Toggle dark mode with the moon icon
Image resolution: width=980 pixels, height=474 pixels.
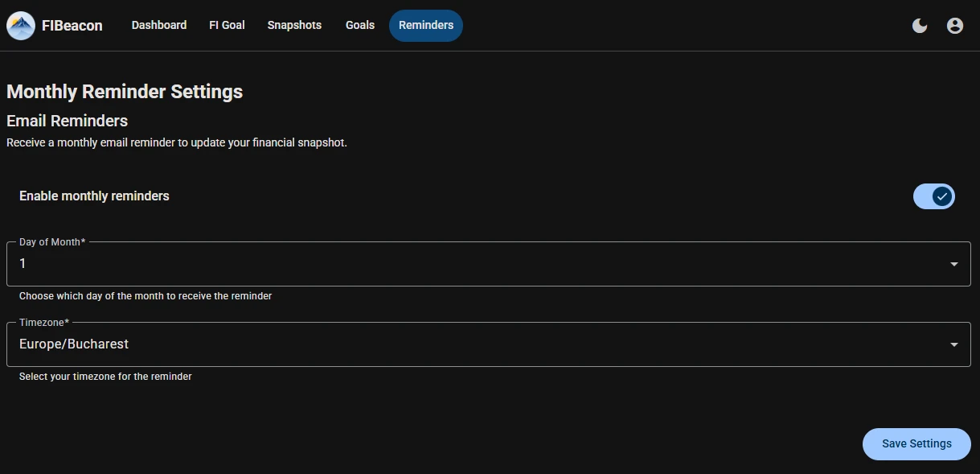point(919,25)
